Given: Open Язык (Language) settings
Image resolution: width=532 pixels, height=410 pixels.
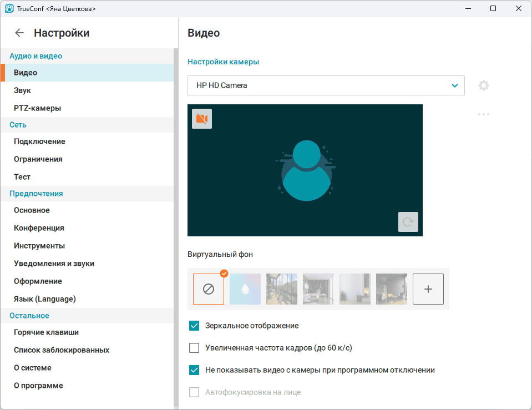Looking at the screenshot, I should (87, 299).
